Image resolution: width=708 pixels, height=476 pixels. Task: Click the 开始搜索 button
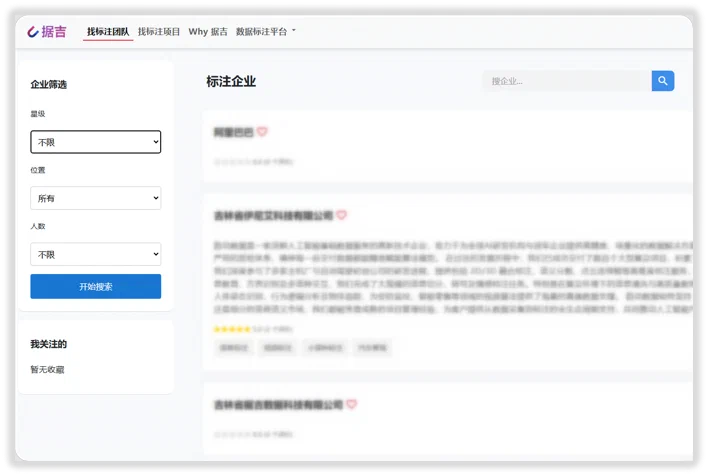(96, 286)
